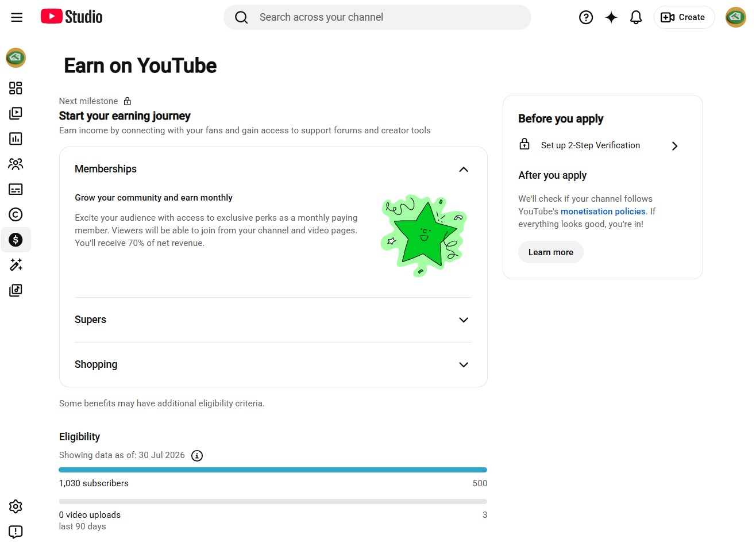The height and width of the screenshot is (542, 756).
Task: Click the search magnifier icon
Action: pos(241,17)
